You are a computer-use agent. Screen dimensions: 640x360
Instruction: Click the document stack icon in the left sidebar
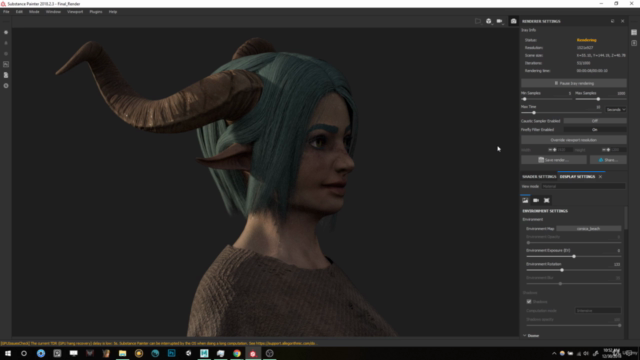pyautogui.click(x=6, y=75)
